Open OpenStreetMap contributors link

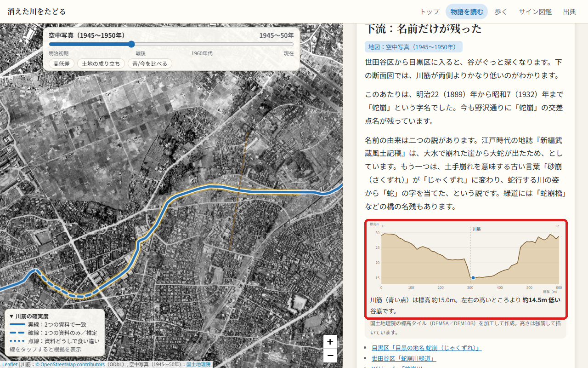(x=70, y=364)
